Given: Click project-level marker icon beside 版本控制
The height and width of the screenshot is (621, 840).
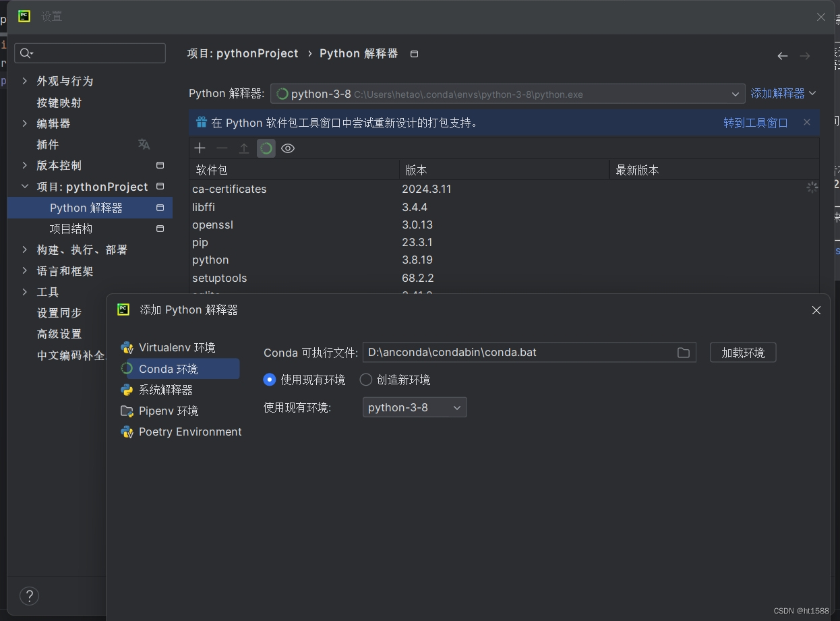Looking at the screenshot, I should pos(160,165).
